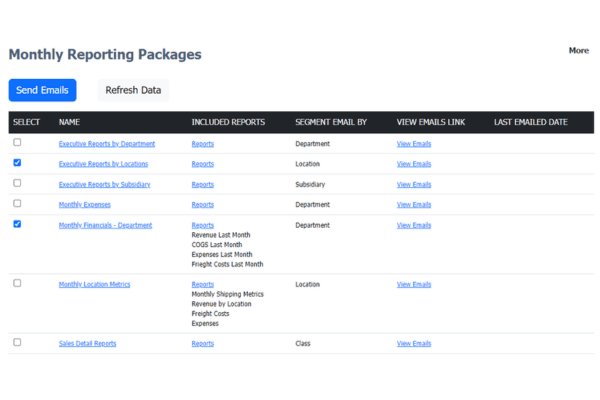Check the Monthly Expenses checkbox
Viewport: 600px width, 400px height.
[x=17, y=203]
